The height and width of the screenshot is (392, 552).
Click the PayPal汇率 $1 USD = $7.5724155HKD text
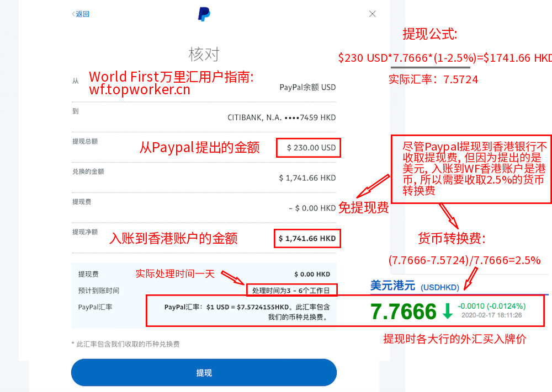click(247, 312)
